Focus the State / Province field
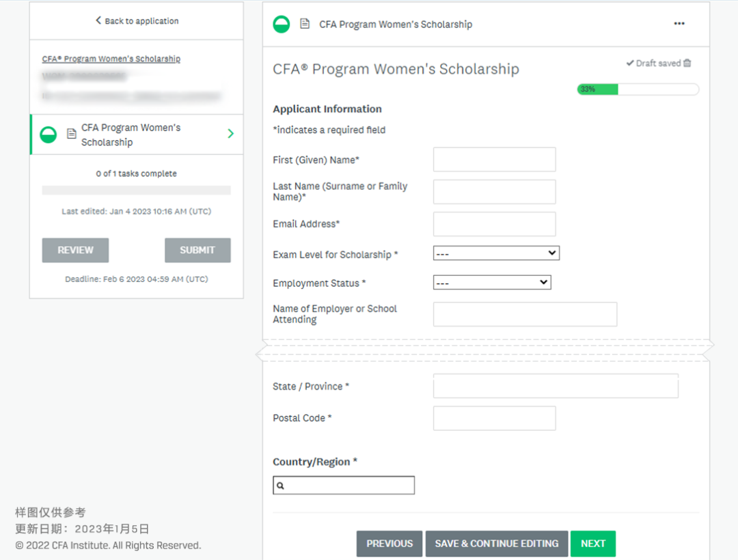 pyautogui.click(x=556, y=386)
